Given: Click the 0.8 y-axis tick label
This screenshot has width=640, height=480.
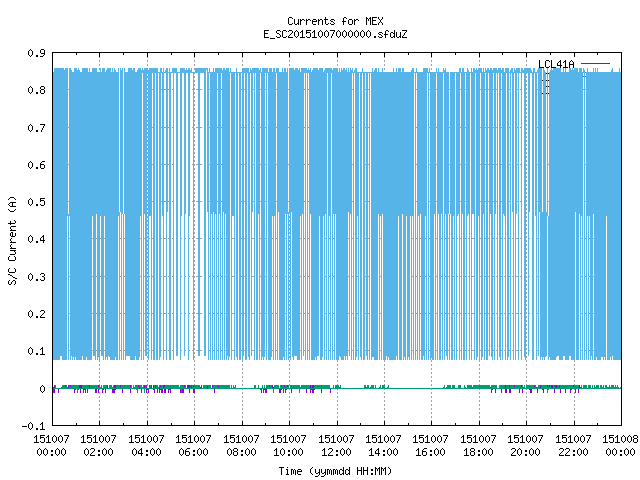Looking at the screenshot, I should 36,90.
